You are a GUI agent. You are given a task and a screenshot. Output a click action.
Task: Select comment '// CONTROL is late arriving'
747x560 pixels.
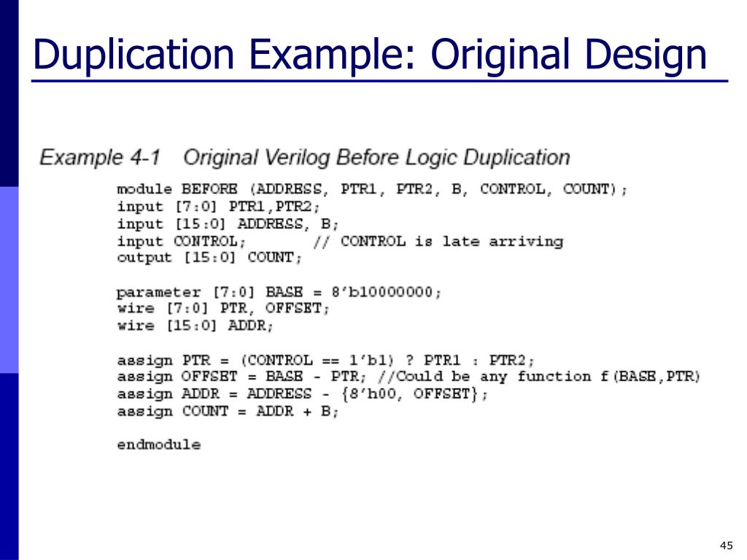pos(438,241)
